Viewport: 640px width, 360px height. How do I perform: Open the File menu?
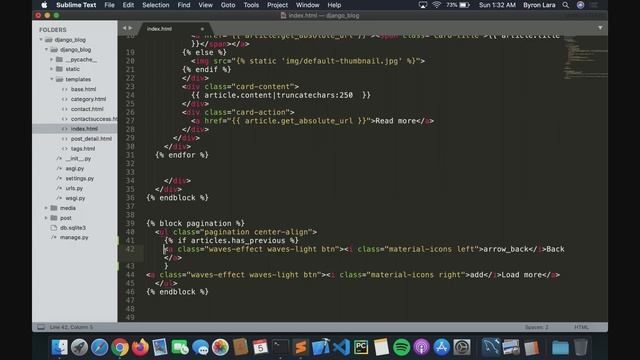point(109,5)
